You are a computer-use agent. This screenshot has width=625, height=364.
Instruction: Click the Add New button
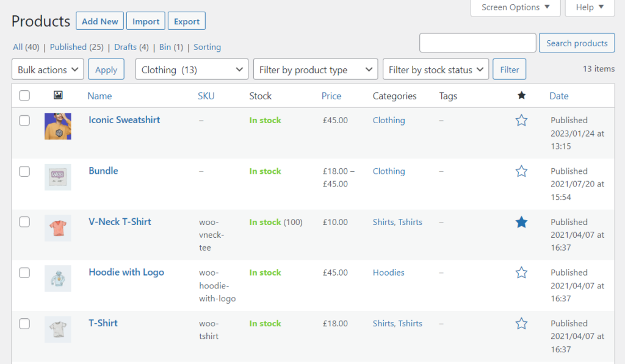(x=99, y=20)
